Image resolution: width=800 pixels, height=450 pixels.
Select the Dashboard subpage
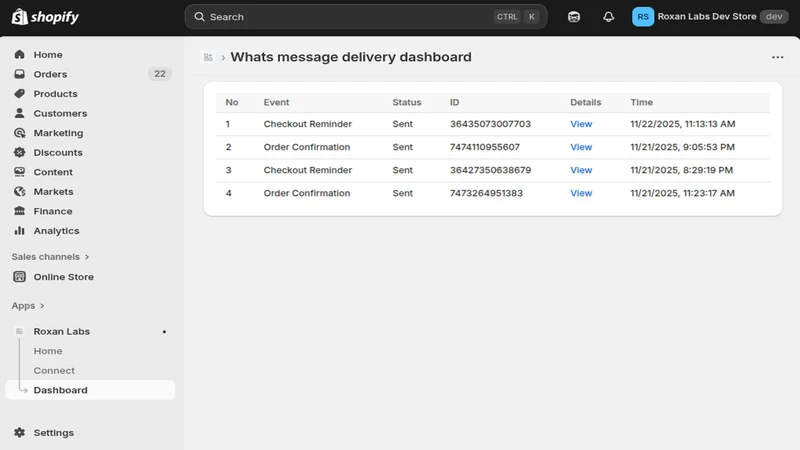click(90, 390)
